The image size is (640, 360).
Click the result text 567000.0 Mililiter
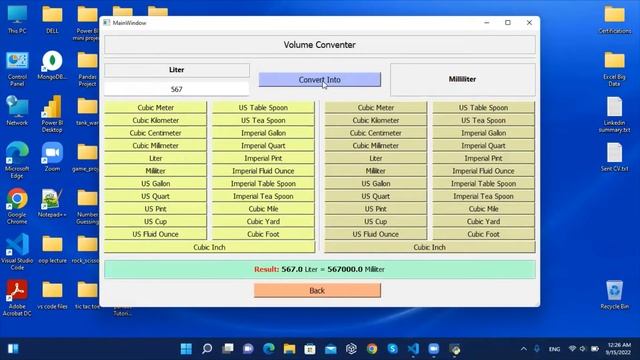[x=356, y=269]
